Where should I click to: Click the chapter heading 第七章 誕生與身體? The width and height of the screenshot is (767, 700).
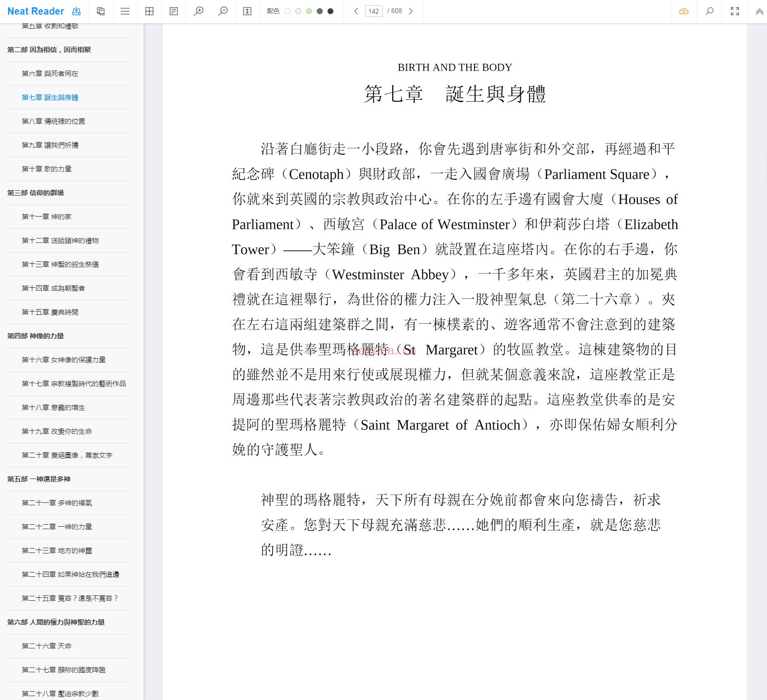(455, 94)
